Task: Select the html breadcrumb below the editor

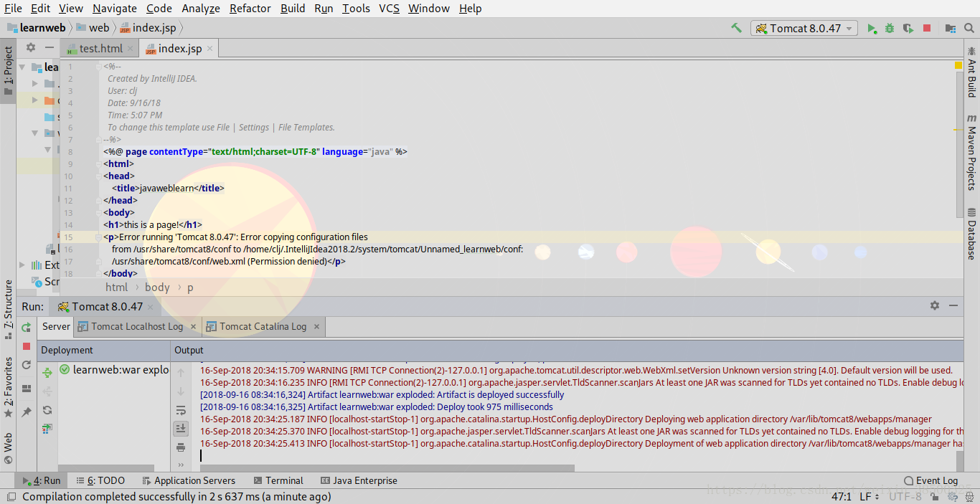Action: pyautogui.click(x=116, y=287)
